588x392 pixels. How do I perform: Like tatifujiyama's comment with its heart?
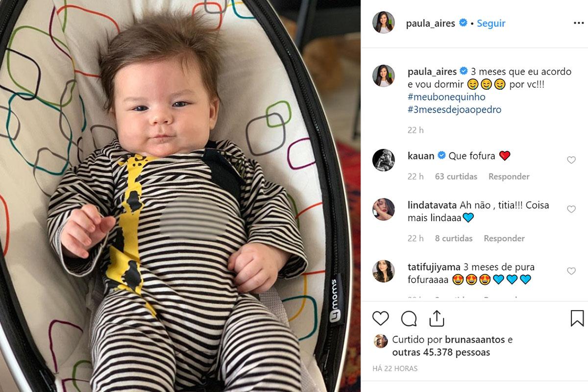click(571, 271)
